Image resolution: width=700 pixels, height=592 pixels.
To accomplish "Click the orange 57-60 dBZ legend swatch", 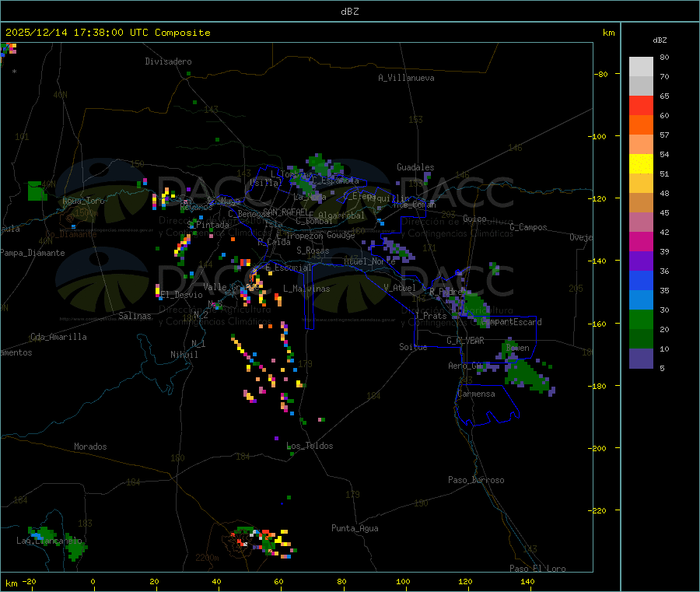I will [641, 125].
